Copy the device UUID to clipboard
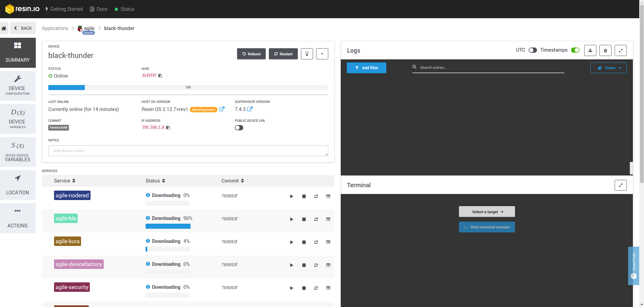Screen dimensions: 644x307 160,76
